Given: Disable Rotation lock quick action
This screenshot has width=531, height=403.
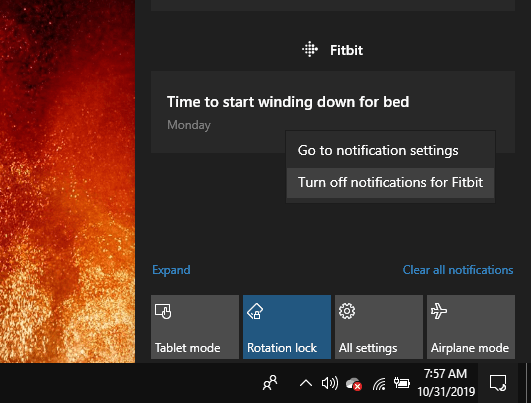Looking at the screenshot, I should tap(287, 327).
